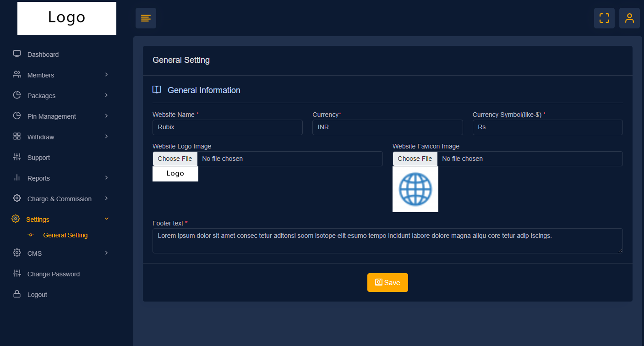Click the Save button
The height and width of the screenshot is (346, 644).
387,282
